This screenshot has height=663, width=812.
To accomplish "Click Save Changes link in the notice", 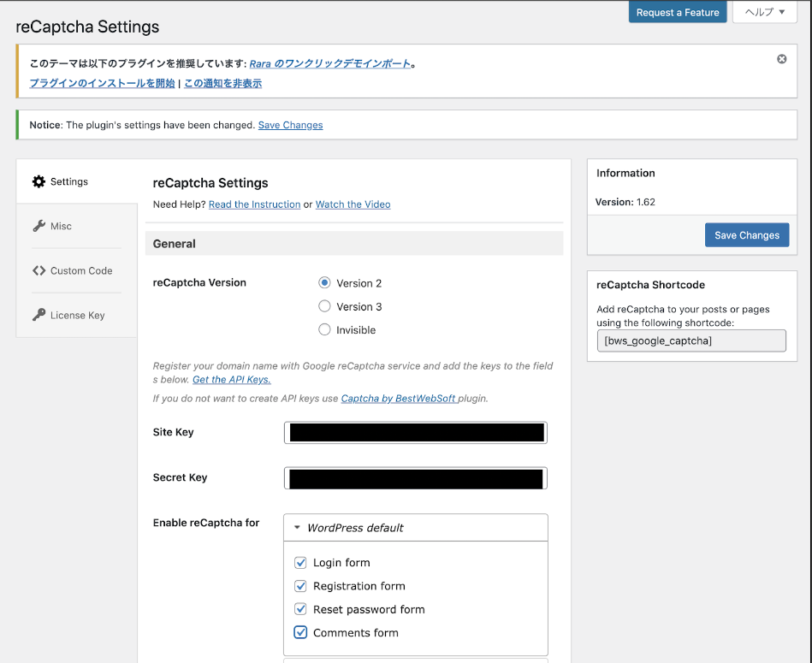I will click(291, 125).
